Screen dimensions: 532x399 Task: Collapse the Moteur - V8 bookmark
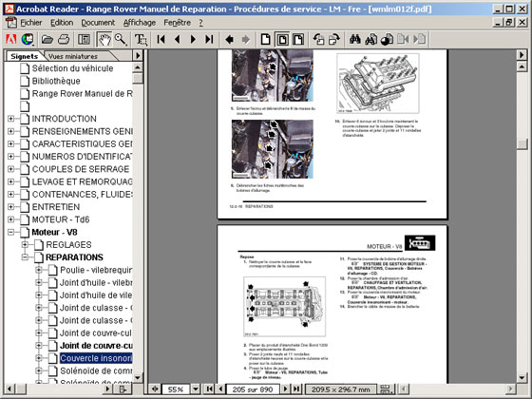click(x=10, y=232)
